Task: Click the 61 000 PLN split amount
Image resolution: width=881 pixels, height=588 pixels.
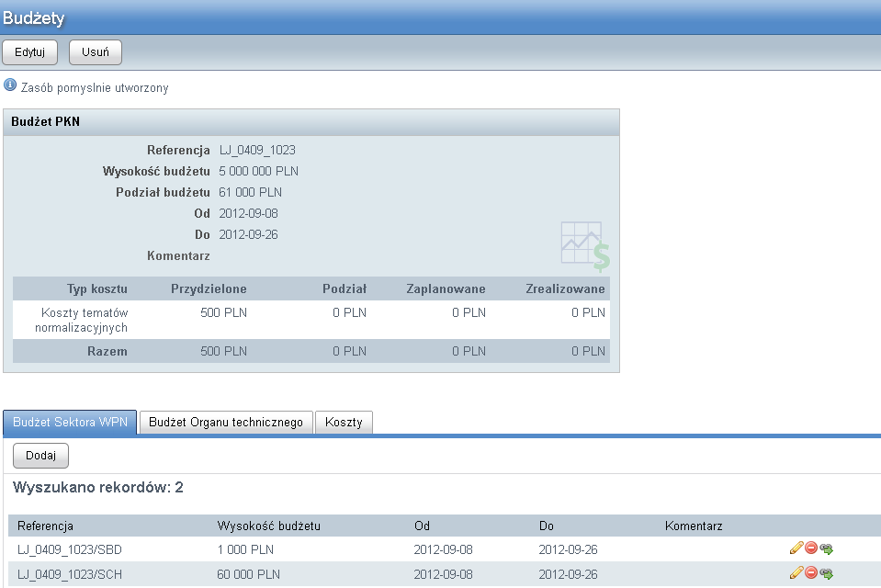Action: [x=251, y=192]
